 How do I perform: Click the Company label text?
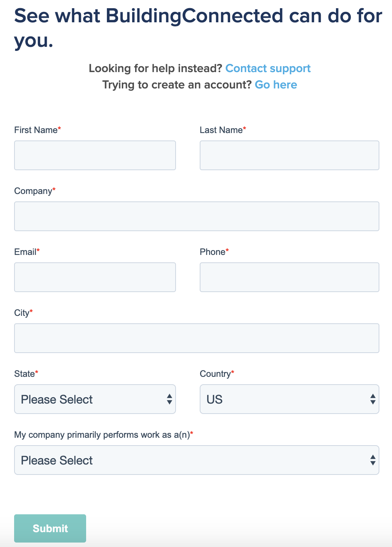(33, 191)
